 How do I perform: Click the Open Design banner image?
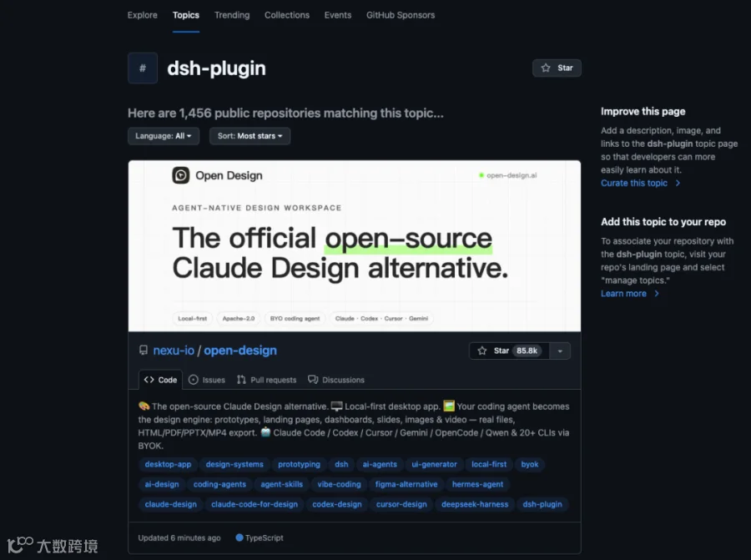coord(355,245)
